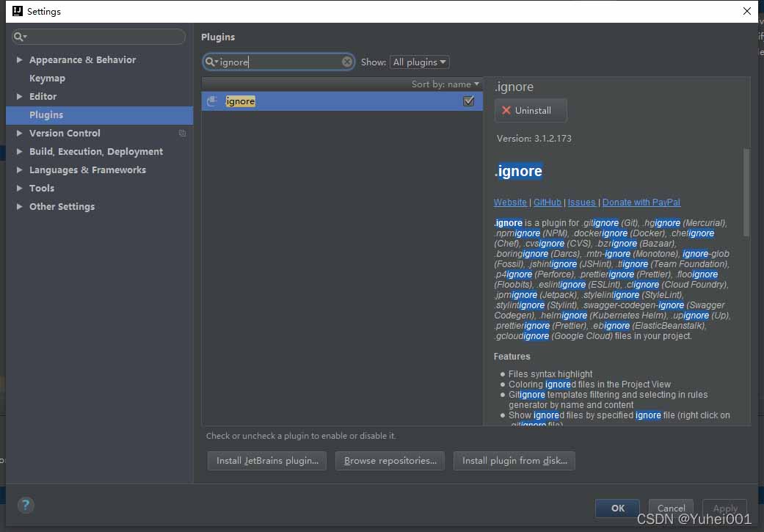
Task: Clear the plugin search text with the X icon
Action: coord(347,62)
